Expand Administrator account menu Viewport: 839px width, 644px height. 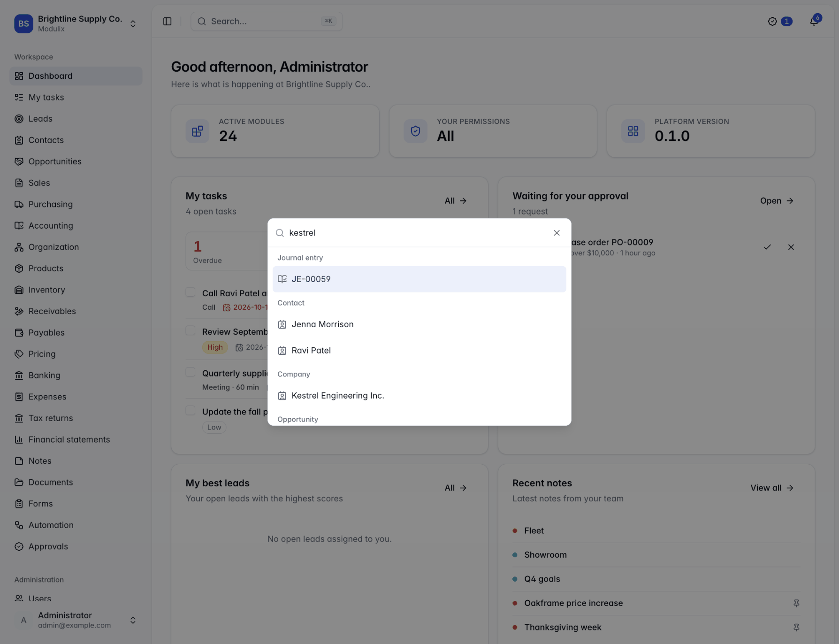click(x=76, y=620)
